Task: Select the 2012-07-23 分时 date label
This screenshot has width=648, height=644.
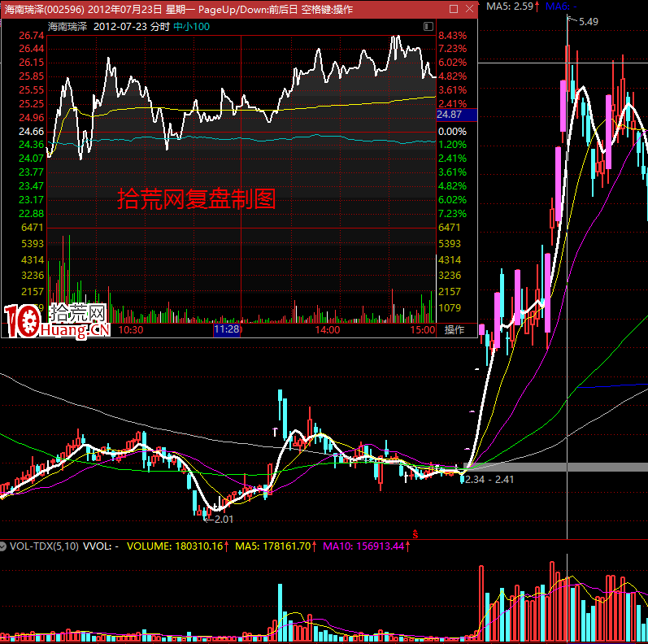Action: [x=132, y=27]
